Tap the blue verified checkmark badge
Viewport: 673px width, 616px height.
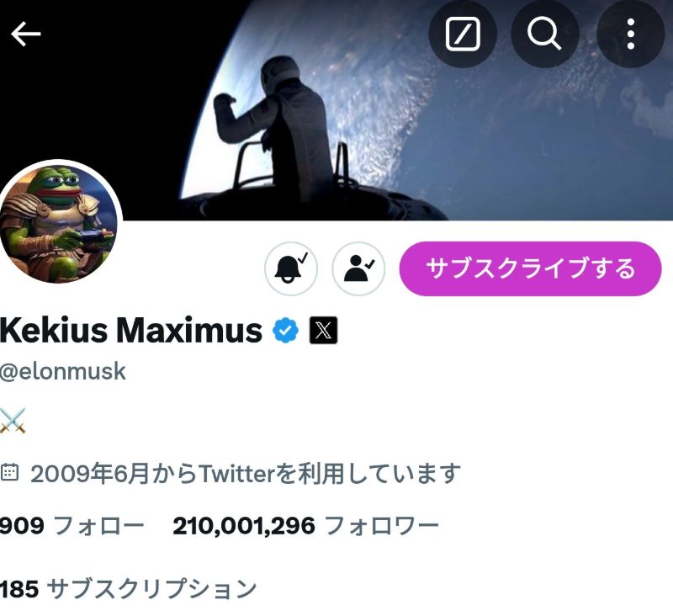(286, 330)
